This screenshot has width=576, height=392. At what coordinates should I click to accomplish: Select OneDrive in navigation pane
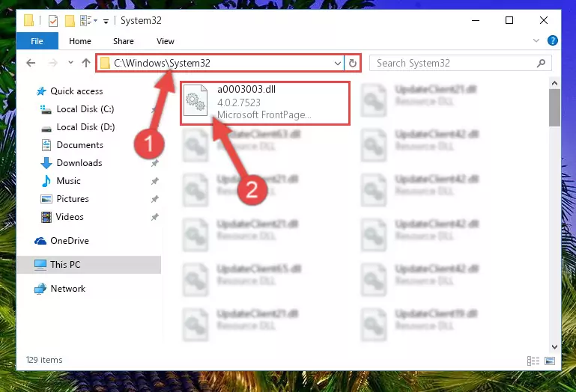pyautogui.click(x=70, y=241)
